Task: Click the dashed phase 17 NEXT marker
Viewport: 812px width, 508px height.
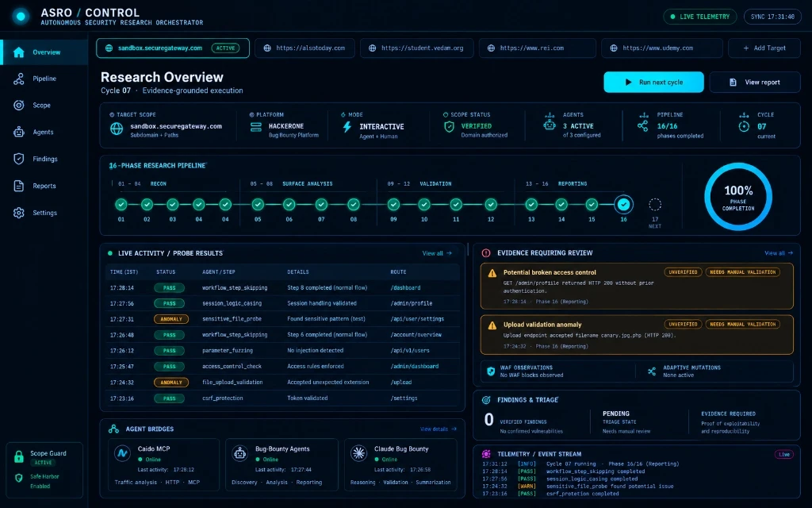Action: click(x=655, y=205)
